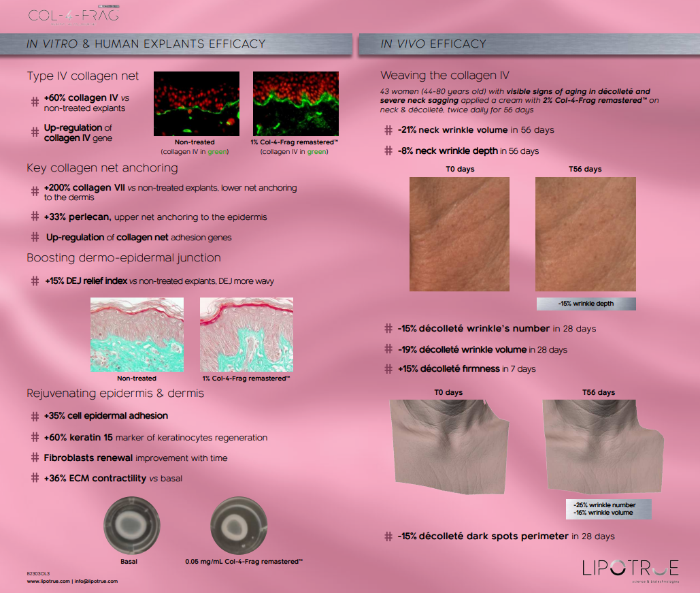The image size is (700, 593).
Task: Click the +60% keratin 15 text
Action: [155, 438]
